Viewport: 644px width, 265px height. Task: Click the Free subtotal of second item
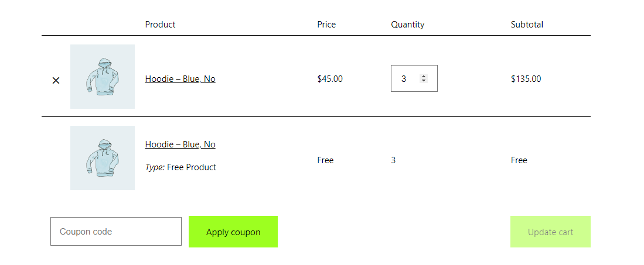pyautogui.click(x=519, y=160)
